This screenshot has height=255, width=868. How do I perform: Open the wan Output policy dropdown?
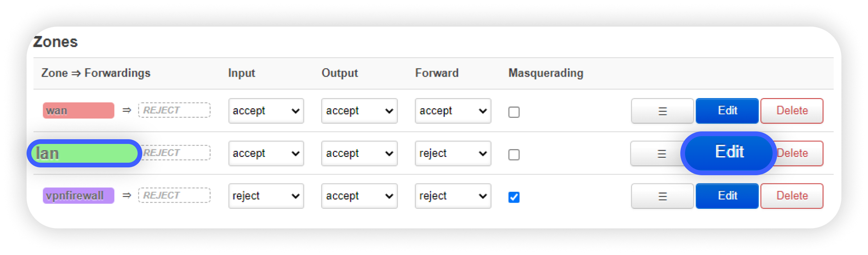359,111
